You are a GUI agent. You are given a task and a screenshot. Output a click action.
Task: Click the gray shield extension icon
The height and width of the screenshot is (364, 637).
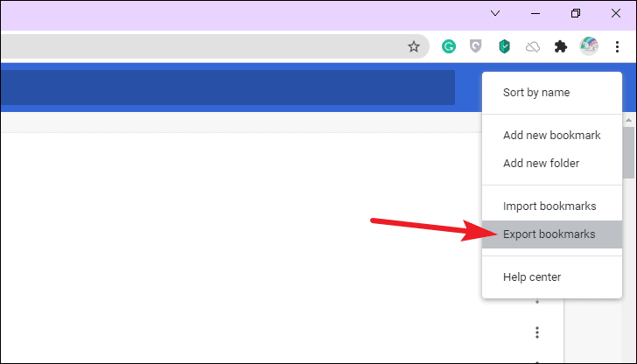tap(476, 46)
